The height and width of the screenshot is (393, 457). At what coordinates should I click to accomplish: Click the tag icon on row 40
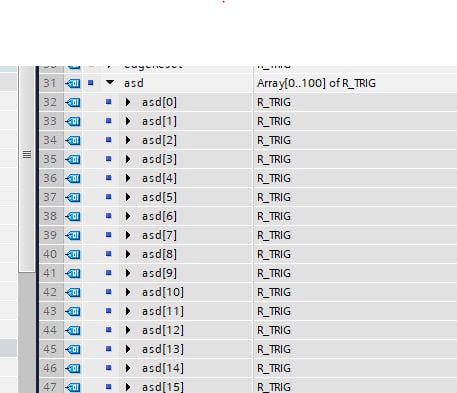73,254
